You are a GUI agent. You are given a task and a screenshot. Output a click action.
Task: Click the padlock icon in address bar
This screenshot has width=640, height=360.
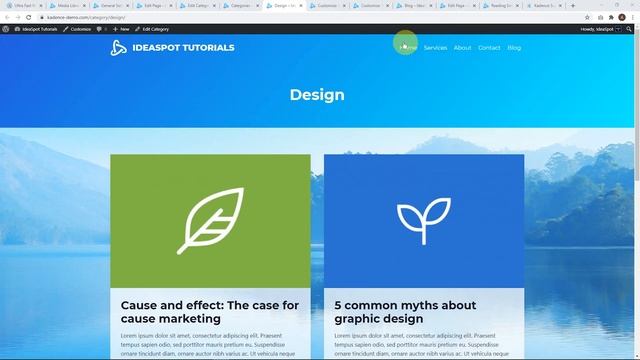coord(42,18)
